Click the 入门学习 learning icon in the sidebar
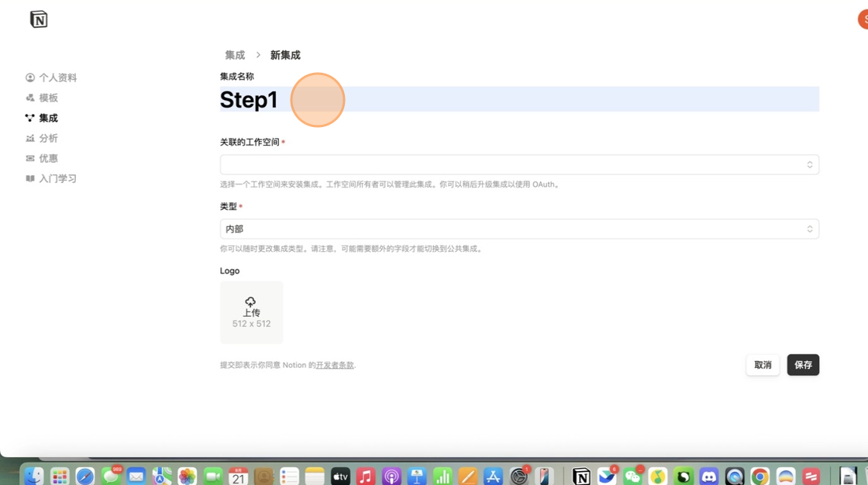The height and width of the screenshot is (485, 868). pyautogui.click(x=29, y=178)
